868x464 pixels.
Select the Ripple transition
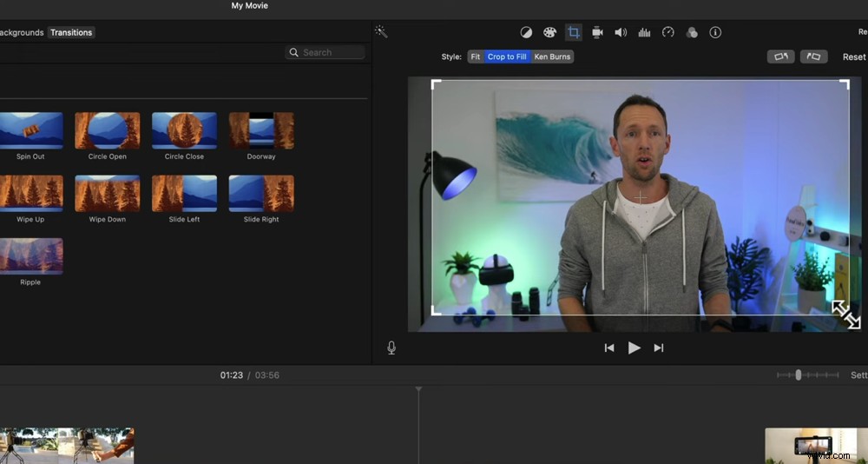(x=30, y=256)
